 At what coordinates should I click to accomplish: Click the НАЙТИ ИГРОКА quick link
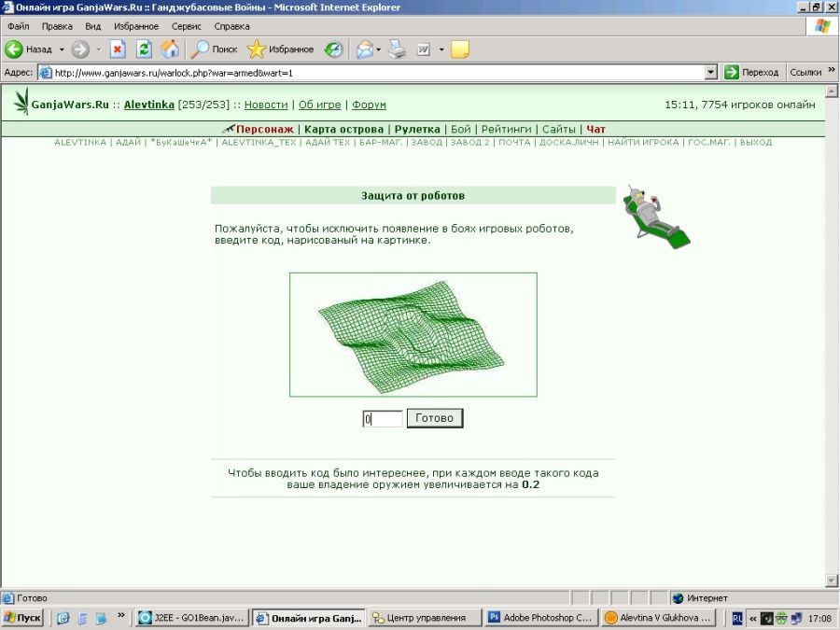pyautogui.click(x=643, y=142)
